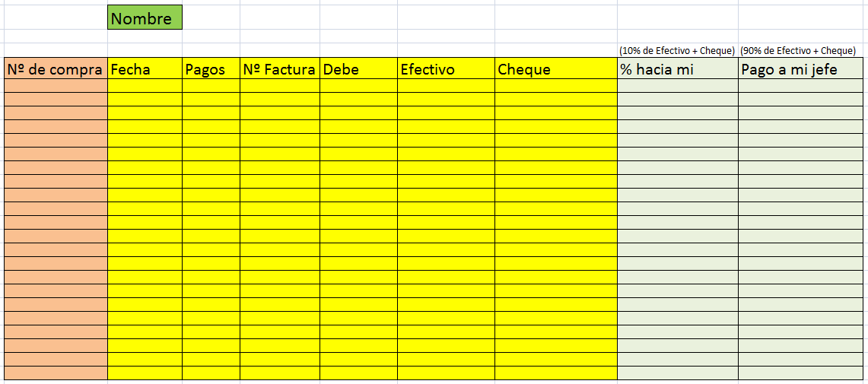Screen dimensions: 868x384
Task: Select the "(10% de Efectivo + Cheque)" note cell
Action: [x=677, y=51]
